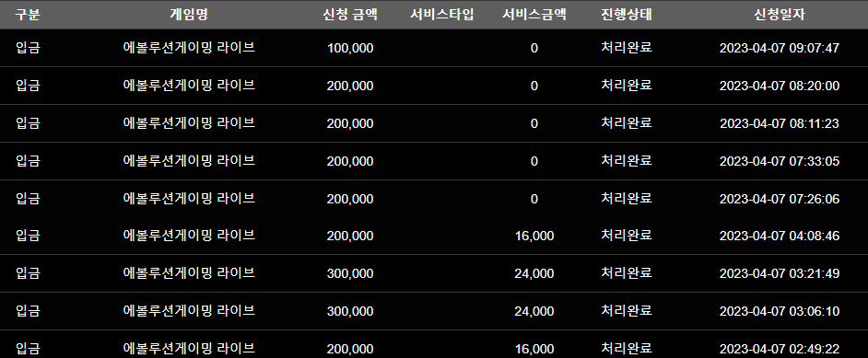Screen dimensions: 868x358
Task: Click the 100,000 request amount cell
Action: point(350,48)
